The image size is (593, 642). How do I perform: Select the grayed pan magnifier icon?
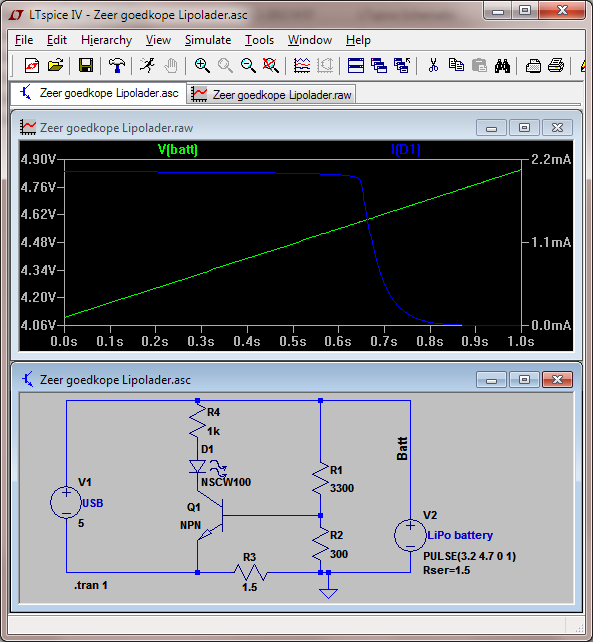click(x=225, y=66)
